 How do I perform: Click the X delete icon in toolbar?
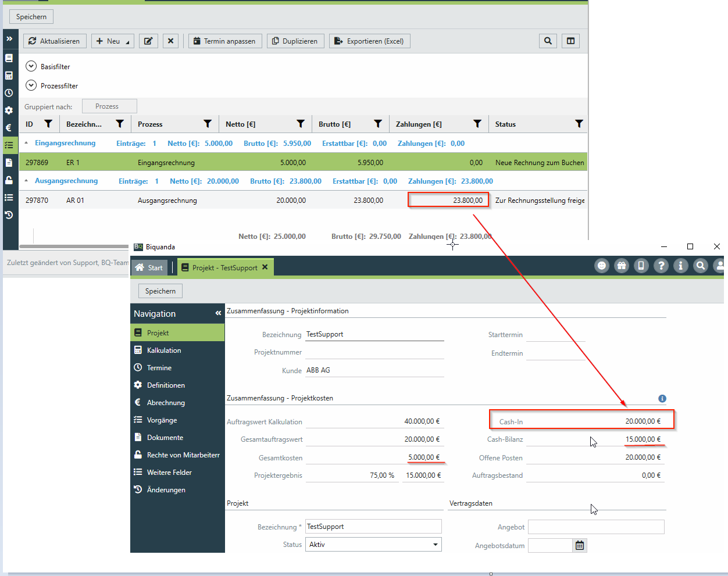[x=170, y=41]
